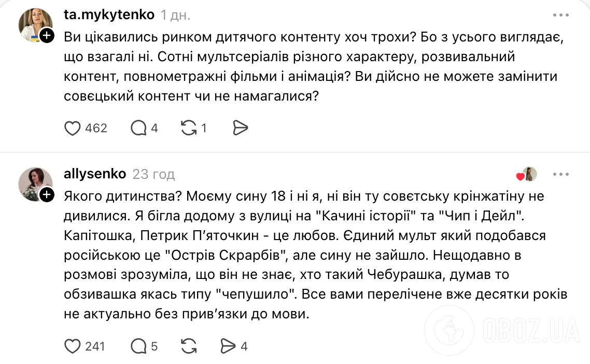590x364 pixels.
Task: Share ta.mykytenko's comment using the send icon
Action: pyautogui.click(x=240, y=128)
